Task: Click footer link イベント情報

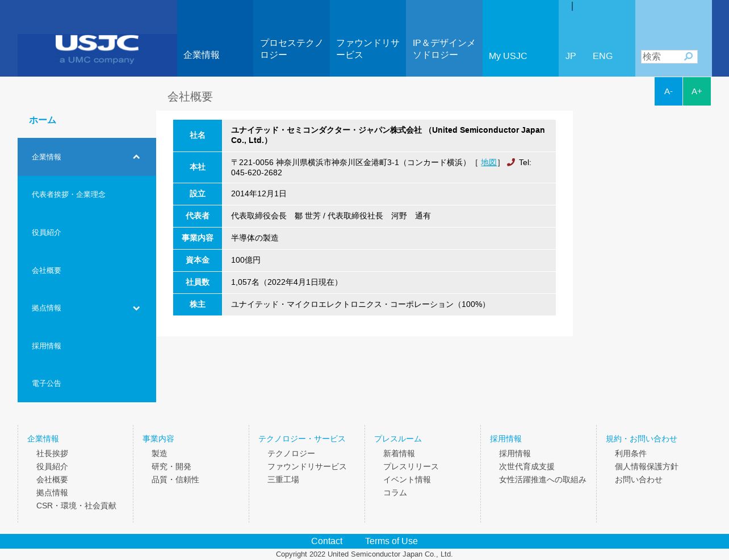Action: pyautogui.click(x=407, y=479)
